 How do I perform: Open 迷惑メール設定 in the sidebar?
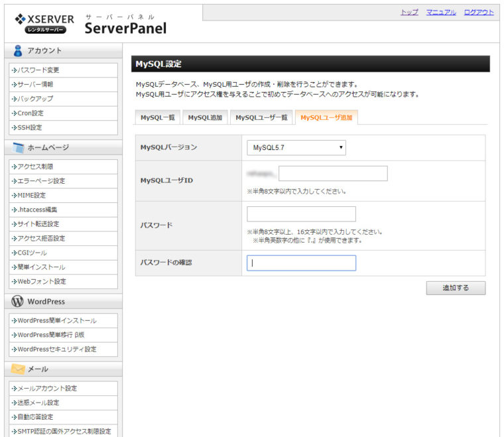[63, 403]
